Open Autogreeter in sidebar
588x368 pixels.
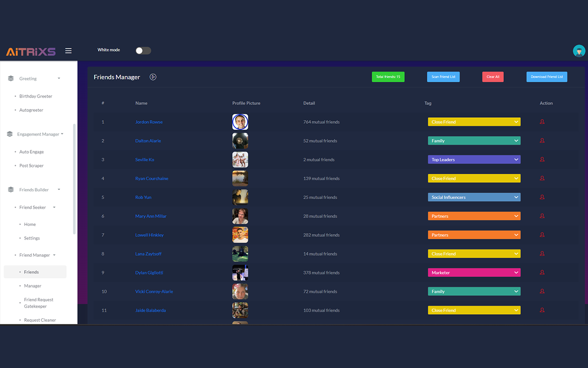(31, 110)
